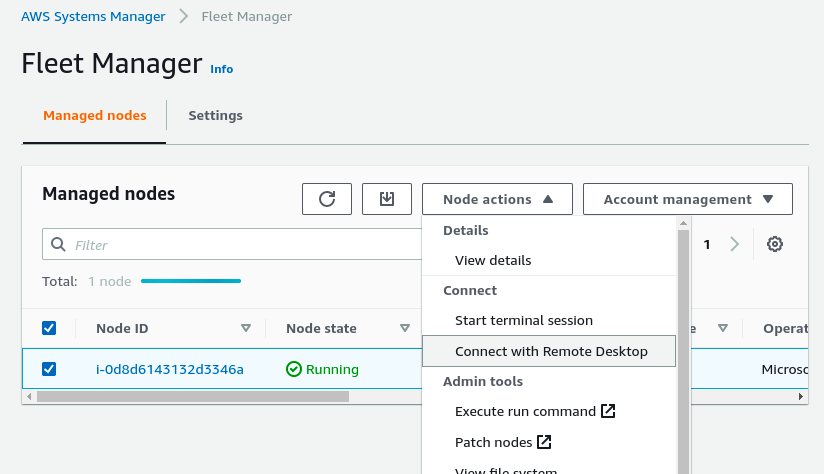Viewport: 824px width, 474px height.
Task: Open the AWS Systems Manager breadcrumb link
Action: coord(94,16)
